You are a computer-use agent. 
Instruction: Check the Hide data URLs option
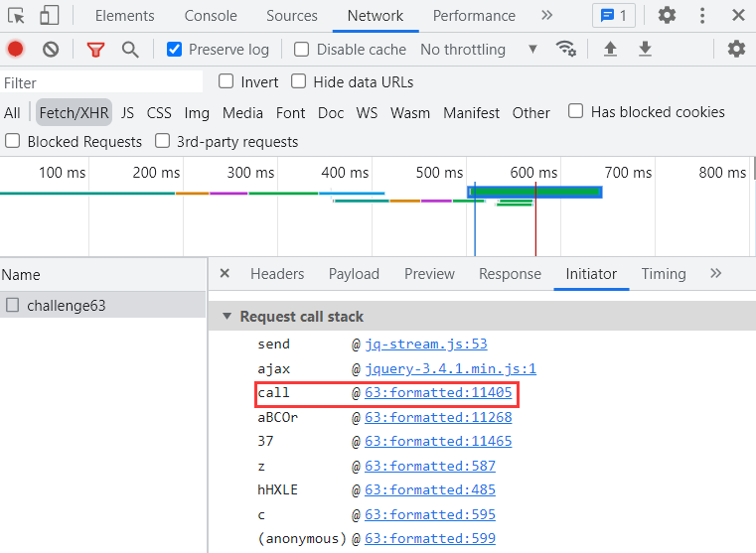(x=299, y=81)
